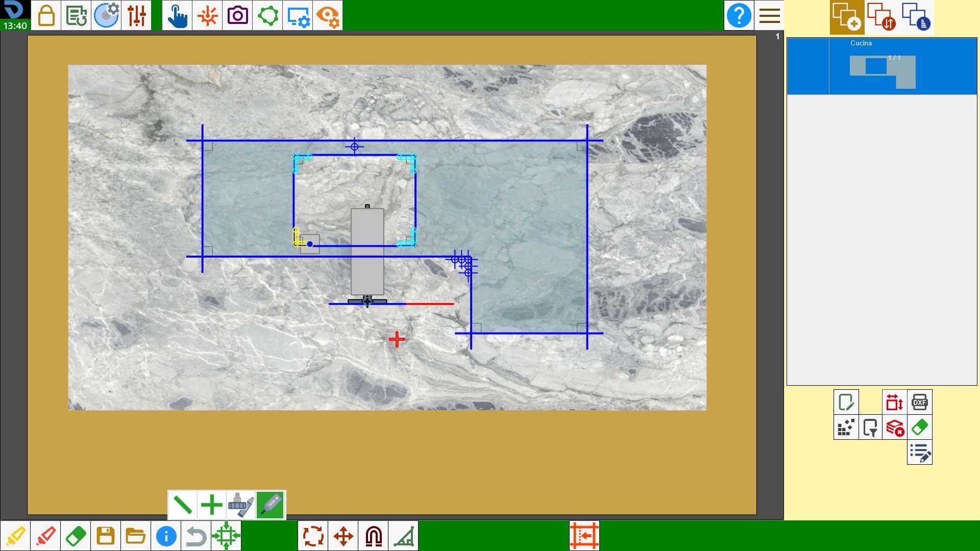980x551 pixels.
Task: Open the camera capture tool
Action: (237, 15)
